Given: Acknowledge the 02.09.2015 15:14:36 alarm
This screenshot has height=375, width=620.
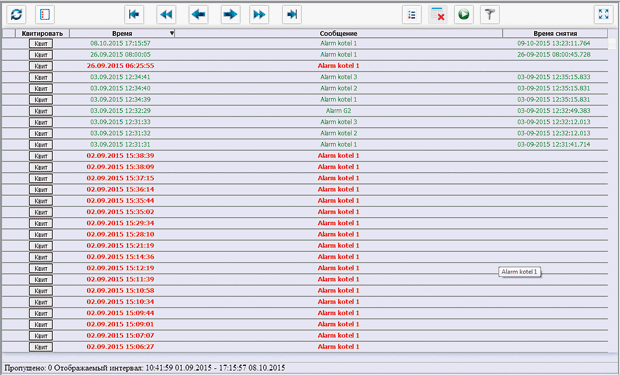Looking at the screenshot, I should 41,257.
